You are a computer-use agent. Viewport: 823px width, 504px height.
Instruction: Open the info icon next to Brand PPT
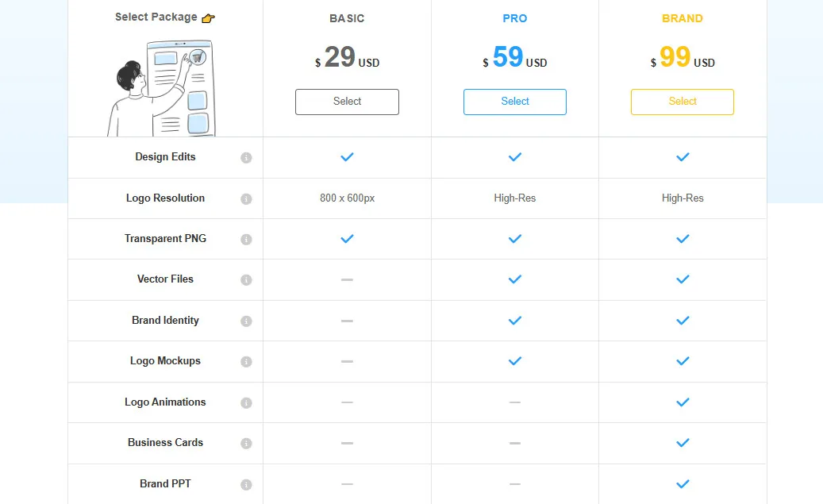(246, 484)
